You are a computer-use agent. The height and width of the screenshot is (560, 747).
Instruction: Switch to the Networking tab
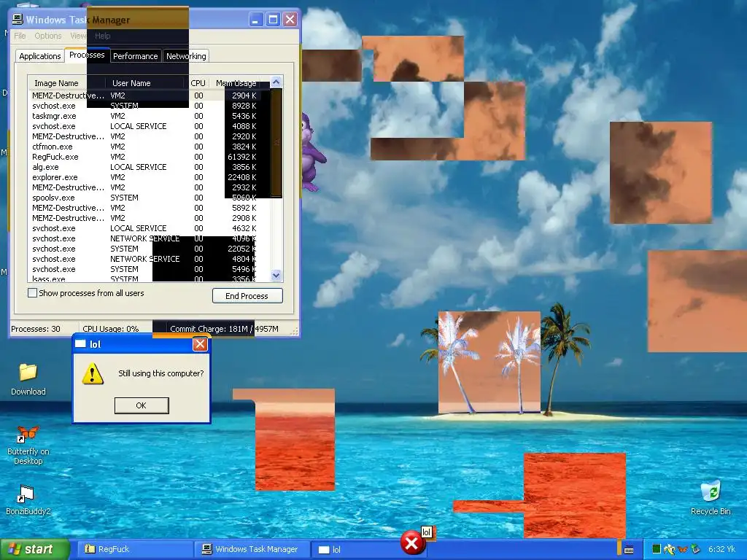(x=186, y=55)
